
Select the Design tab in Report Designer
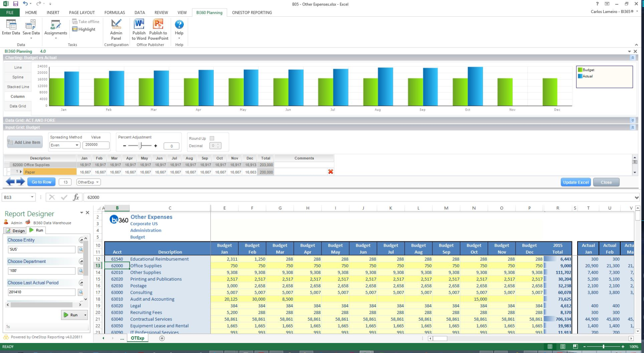(15, 231)
